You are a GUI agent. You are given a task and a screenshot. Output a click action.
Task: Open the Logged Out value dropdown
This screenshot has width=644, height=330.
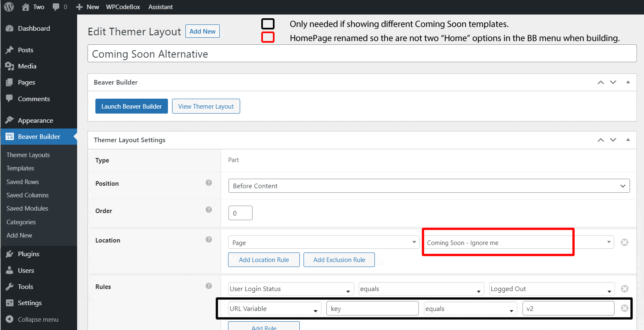click(552, 289)
